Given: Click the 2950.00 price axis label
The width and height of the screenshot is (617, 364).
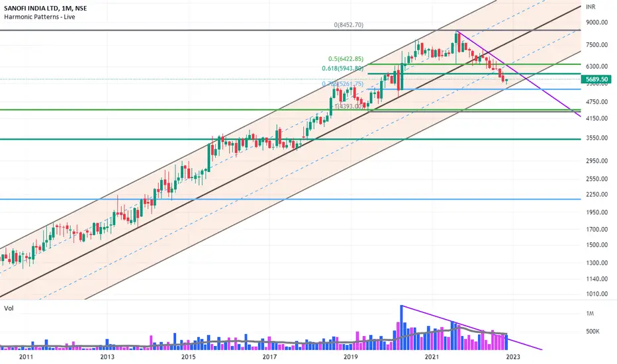Looking at the screenshot, I should click(596, 161).
